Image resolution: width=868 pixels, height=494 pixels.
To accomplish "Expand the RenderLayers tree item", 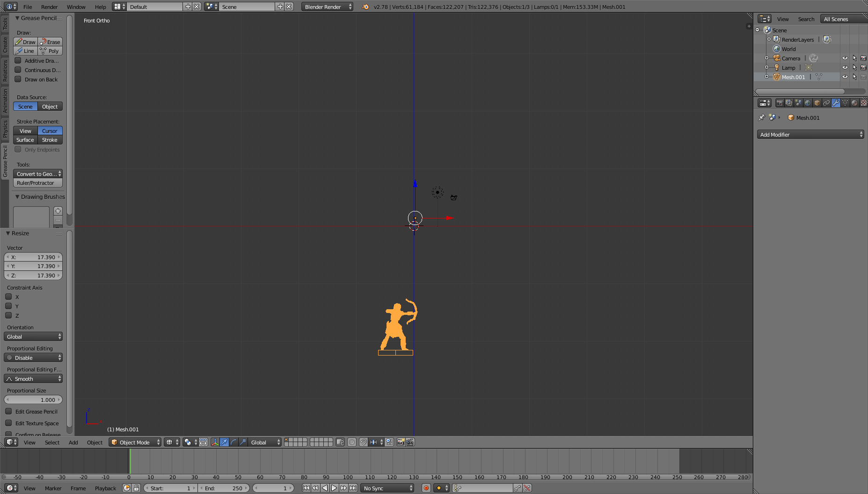I will coord(769,39).
